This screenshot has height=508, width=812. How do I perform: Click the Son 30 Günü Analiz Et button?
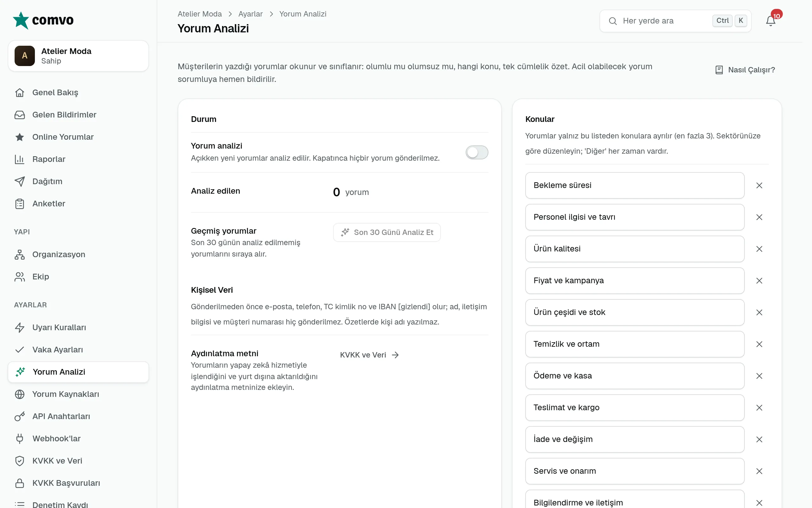coord(387,232)
